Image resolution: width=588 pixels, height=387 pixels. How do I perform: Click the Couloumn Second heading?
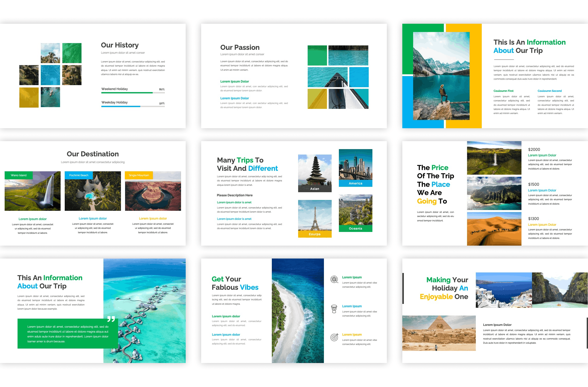[x=549, y=91]
